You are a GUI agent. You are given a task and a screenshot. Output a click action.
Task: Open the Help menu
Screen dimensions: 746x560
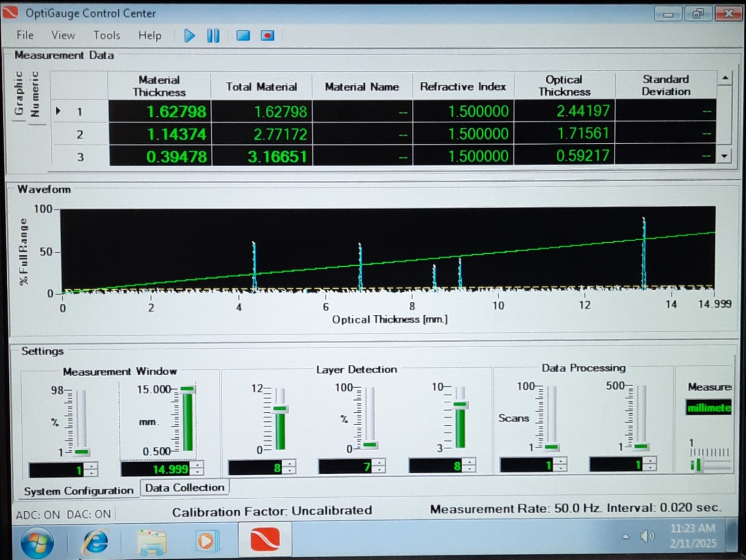[150, 35]
